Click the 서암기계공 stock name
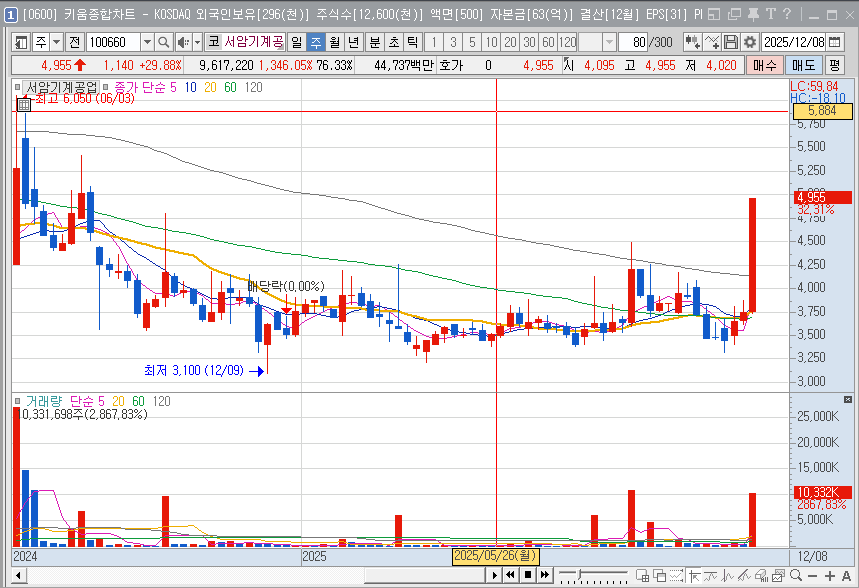 pyautogui.click(x=254, y=42)
